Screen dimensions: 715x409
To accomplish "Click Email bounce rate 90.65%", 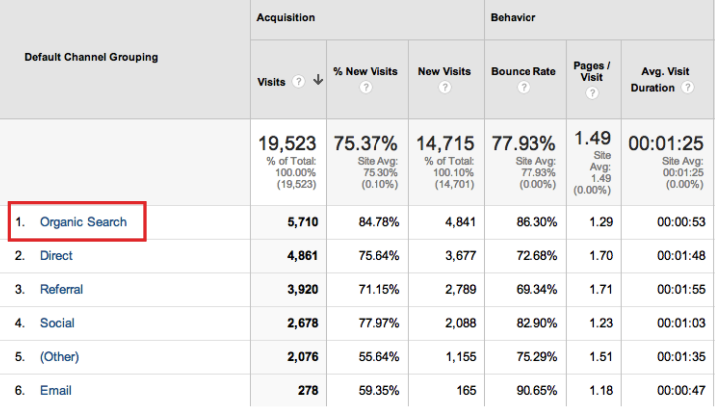I will 537,391.
